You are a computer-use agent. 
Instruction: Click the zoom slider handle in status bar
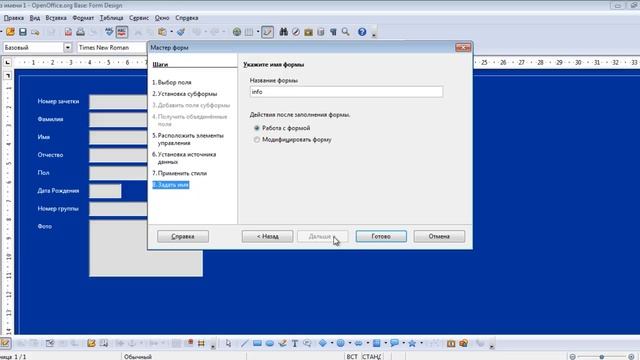click(602, 357)
